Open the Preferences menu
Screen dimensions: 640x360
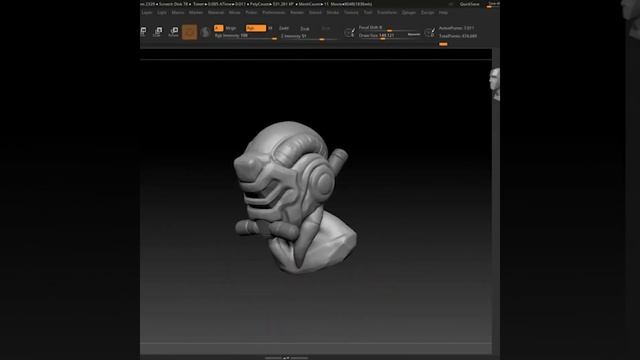[273, 13]
